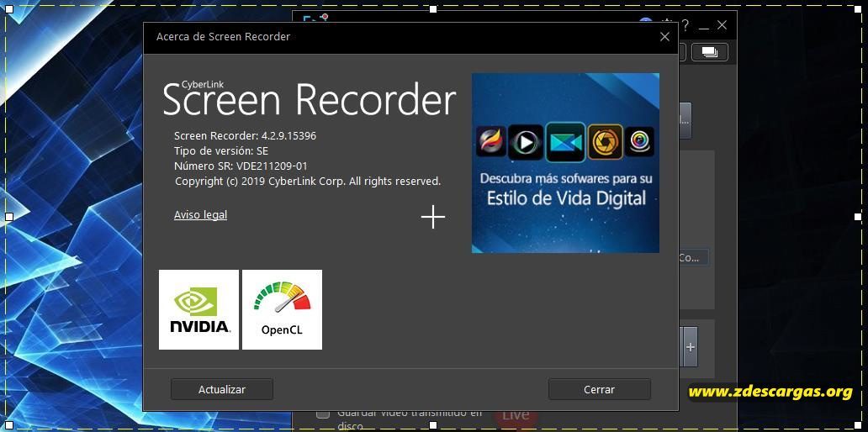This screenshot has height=432, width=868.
Task: Click the text 'Tipo de versión: SE'
Action: click(x=221, y=150)
